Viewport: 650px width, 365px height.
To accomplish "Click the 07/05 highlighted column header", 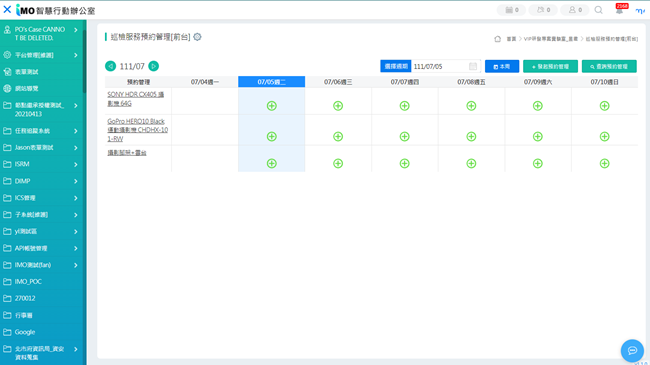I will [272, 82].
